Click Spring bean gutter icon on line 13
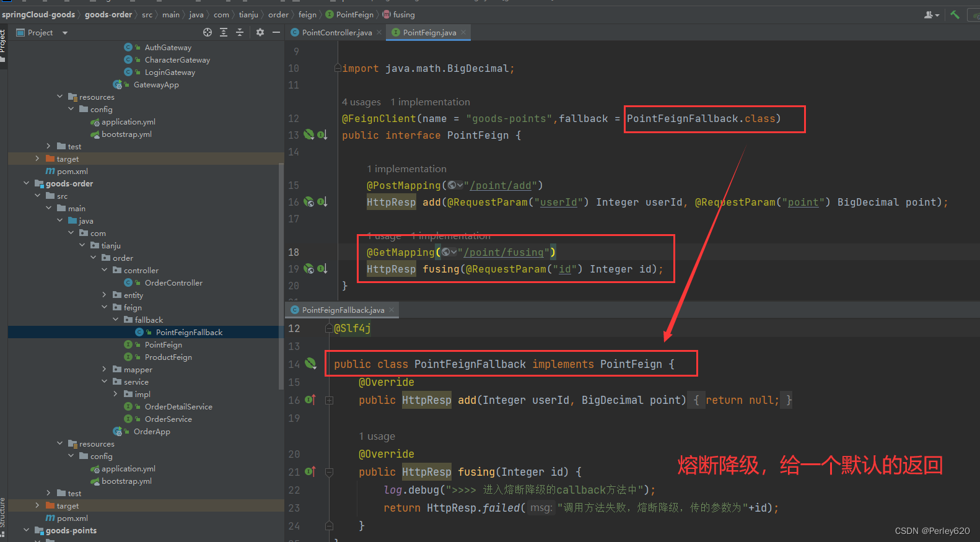Screen dimensions: 980x542 [x=309, y=134]
